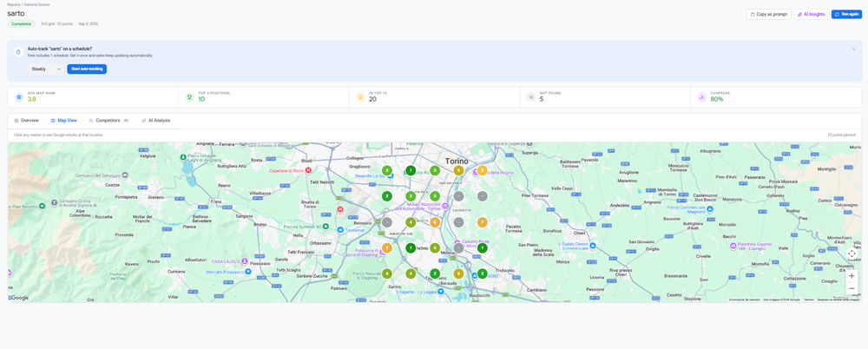868x349 pixels.
Task: Click the Panchina Gigante 144 pin
Action: [733, 245]
